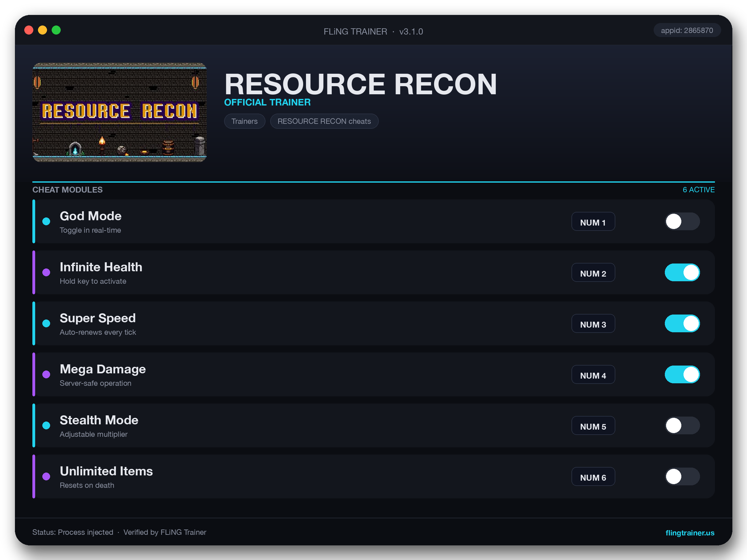Click the appid 2865870 badge

point(687,30)
